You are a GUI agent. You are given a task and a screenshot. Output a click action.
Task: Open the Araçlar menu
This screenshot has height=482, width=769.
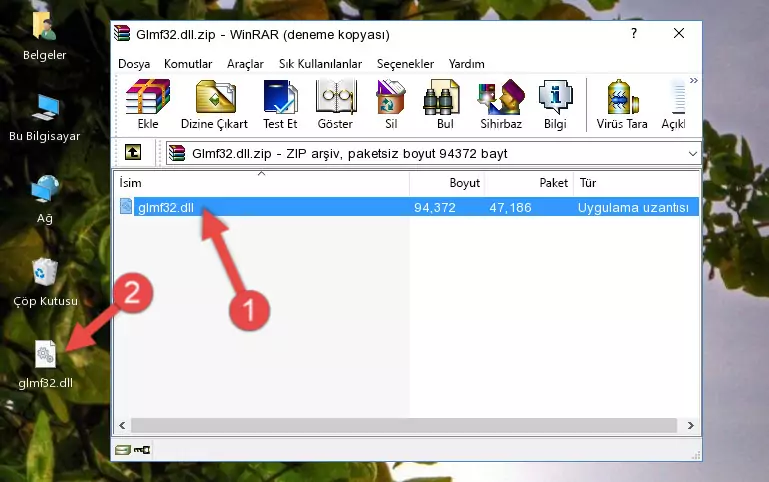(x=245, y=64)
